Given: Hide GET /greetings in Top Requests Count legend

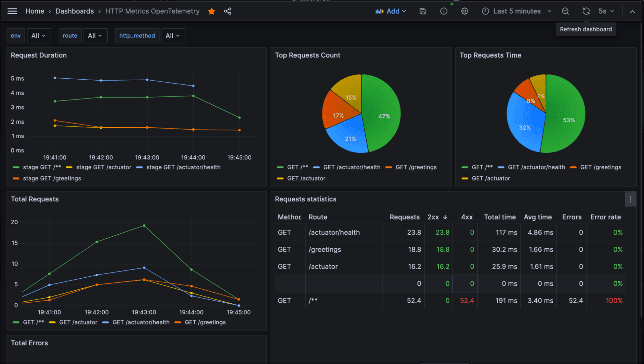Looking at the screenshot, I should click(416, 167).
